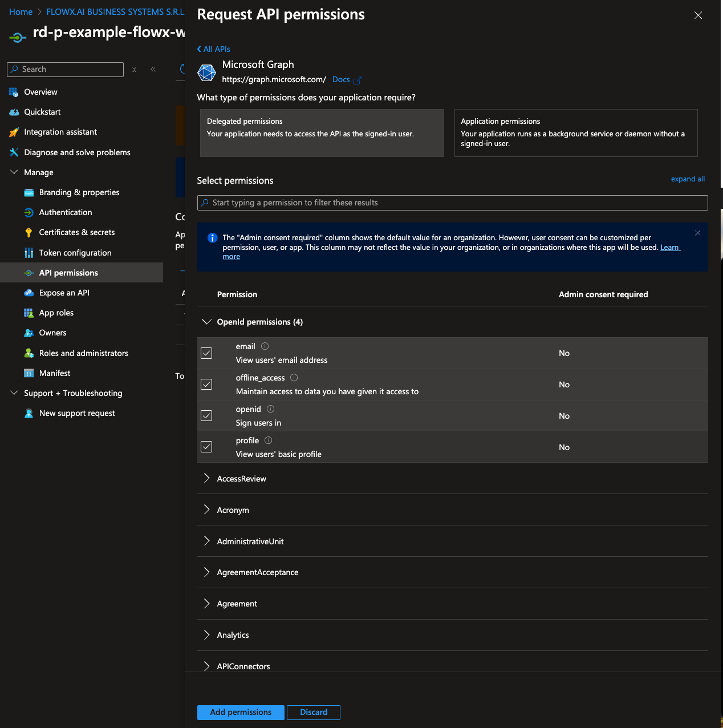Click the info icon next to profile

point(268,440)
